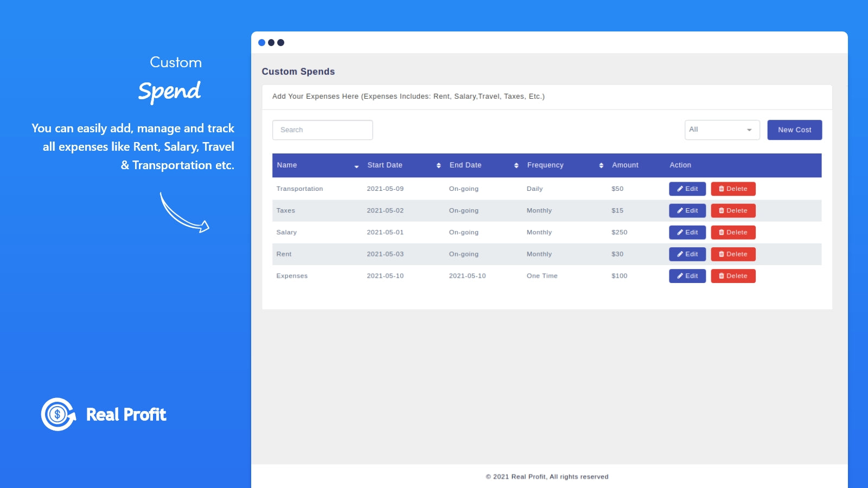Edit the Taxes expense entry
This screenshot has height=488, width=868.
click(687, 210)
